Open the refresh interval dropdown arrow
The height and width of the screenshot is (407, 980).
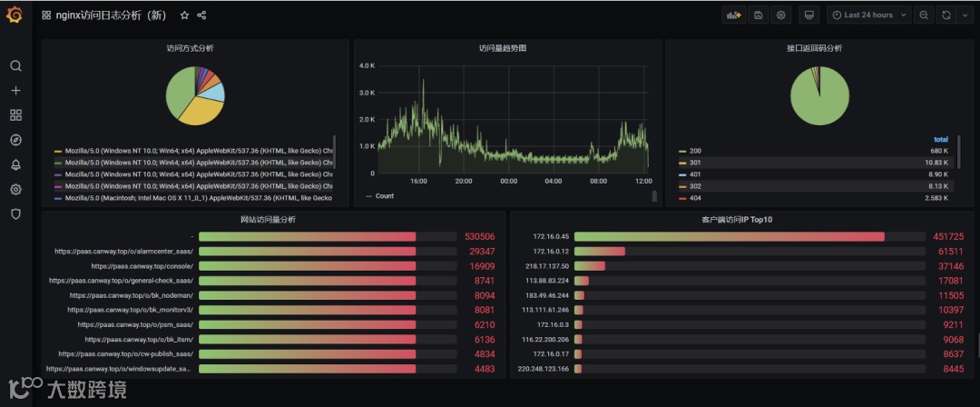click(x=965, y=15)
